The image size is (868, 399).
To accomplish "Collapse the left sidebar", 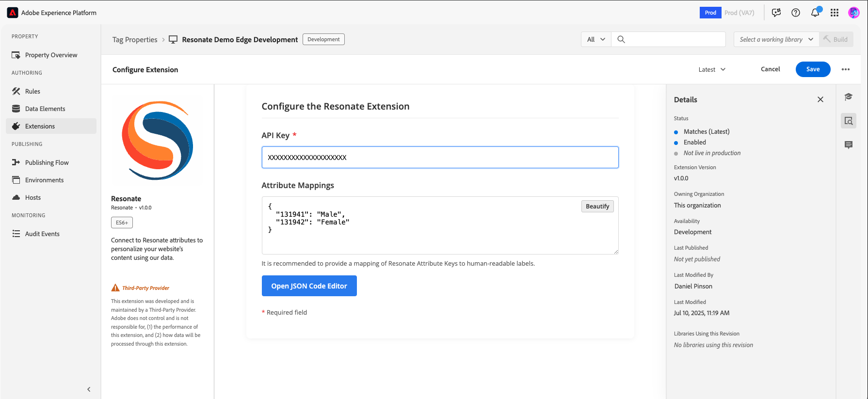I will coord(89,389).
